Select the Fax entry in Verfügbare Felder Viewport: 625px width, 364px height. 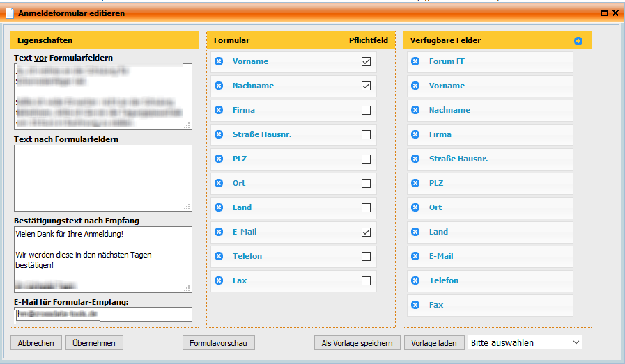436,306
